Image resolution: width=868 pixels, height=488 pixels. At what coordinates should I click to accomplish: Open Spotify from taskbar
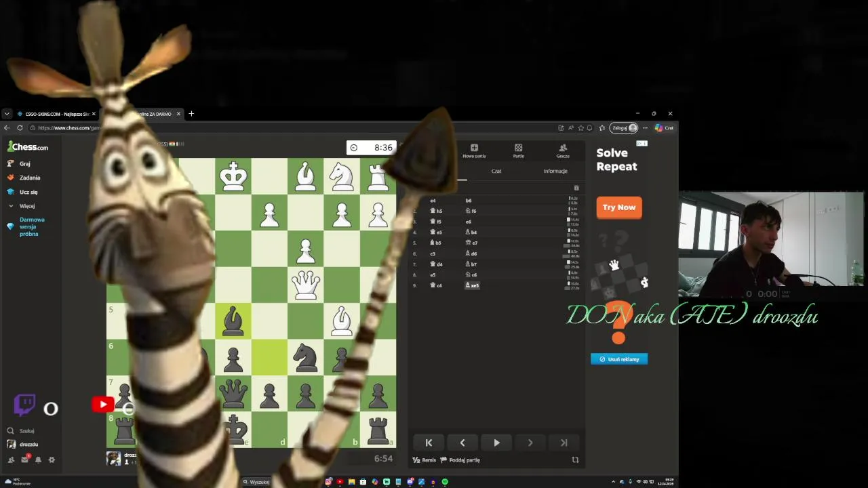445,482
